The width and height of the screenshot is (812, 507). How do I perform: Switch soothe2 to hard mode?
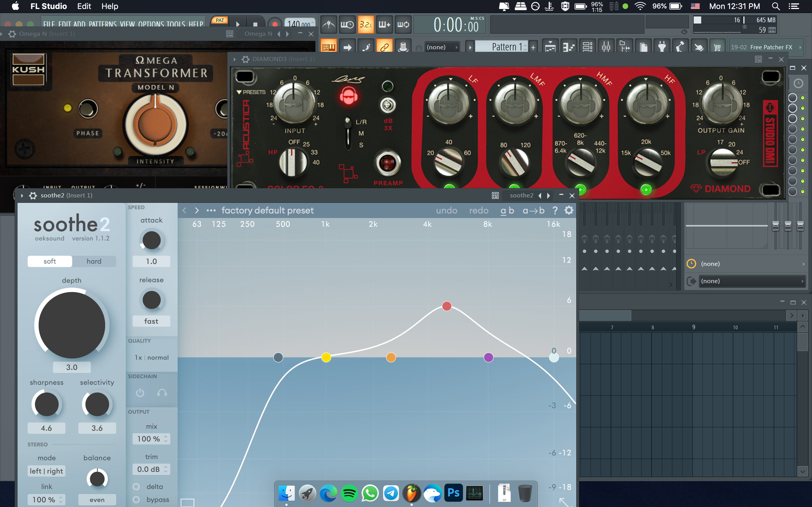coord(94,261)
